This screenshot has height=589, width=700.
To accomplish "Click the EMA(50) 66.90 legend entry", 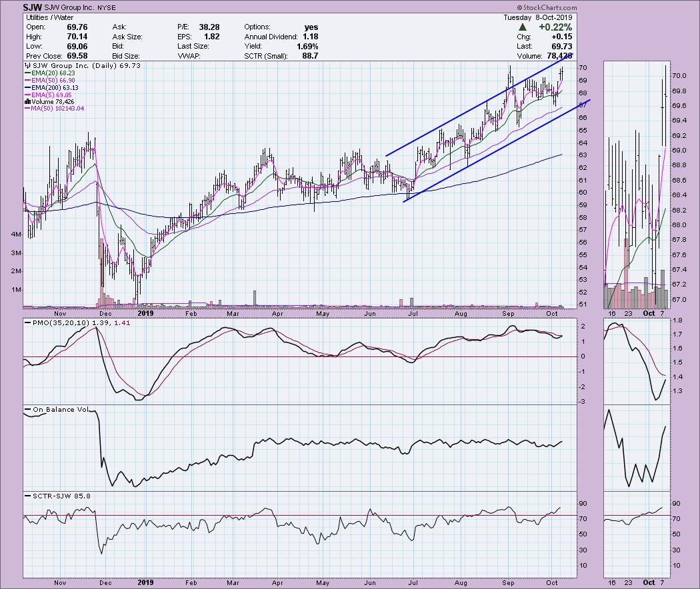I will pos(50,81).
